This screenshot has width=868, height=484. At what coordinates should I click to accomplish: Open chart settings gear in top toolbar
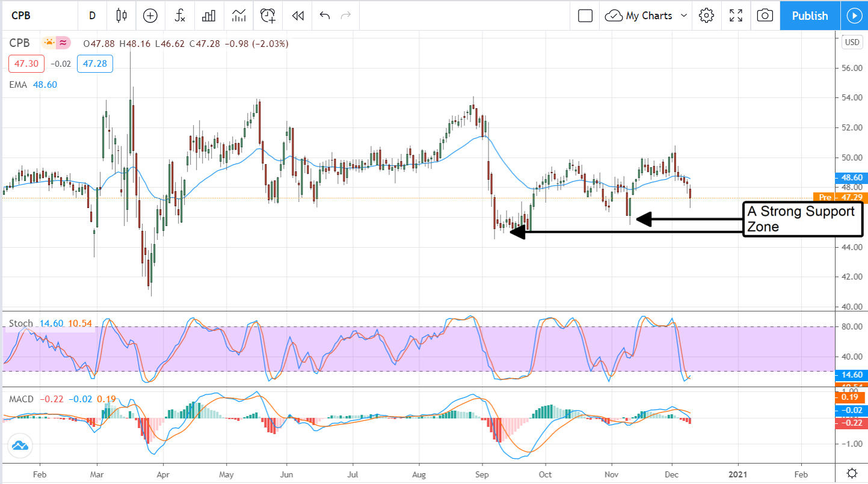click(706, 16)
